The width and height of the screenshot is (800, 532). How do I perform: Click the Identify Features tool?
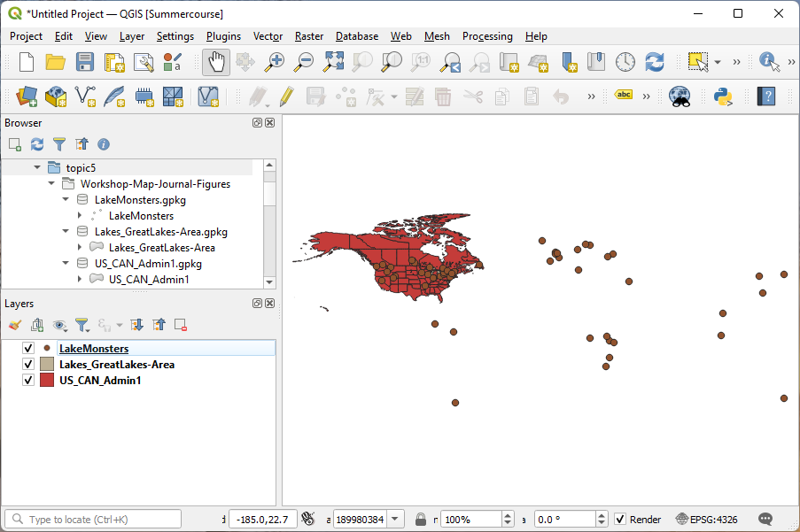(x=767, y=62)
